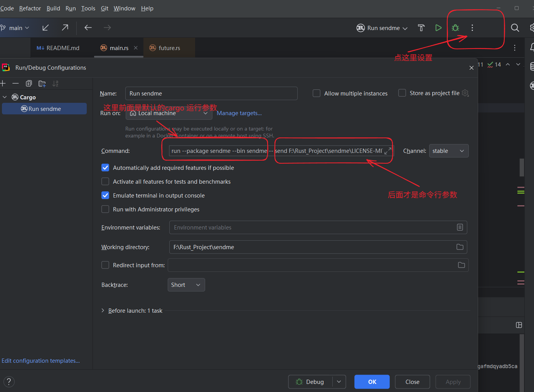The height and width of the screenshot is (392, 534).
Task: Open the help question mark button
Action: coord(9,382)
